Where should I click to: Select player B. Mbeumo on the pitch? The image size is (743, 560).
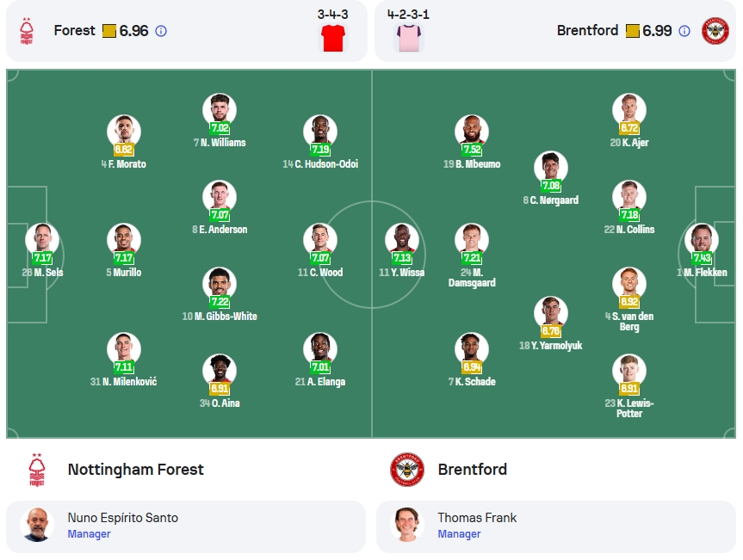click(x=472, y=142)
